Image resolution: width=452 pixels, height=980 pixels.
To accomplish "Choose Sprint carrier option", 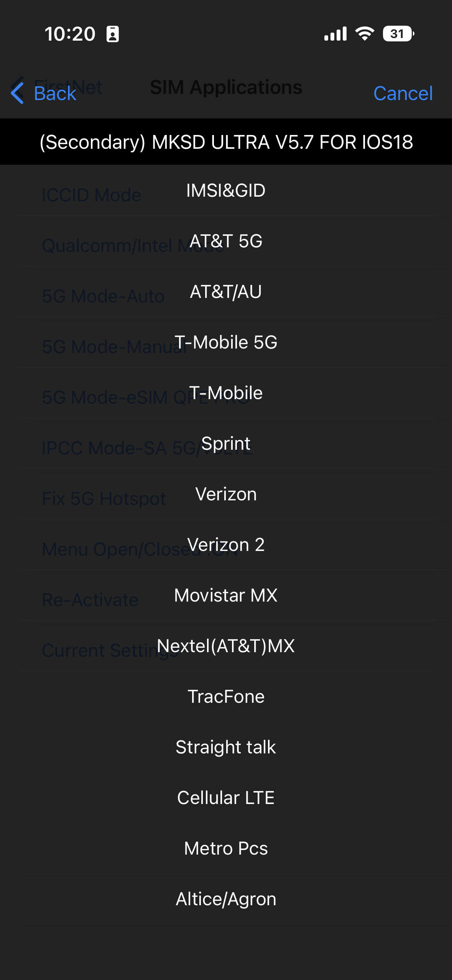I will [226, 444].
